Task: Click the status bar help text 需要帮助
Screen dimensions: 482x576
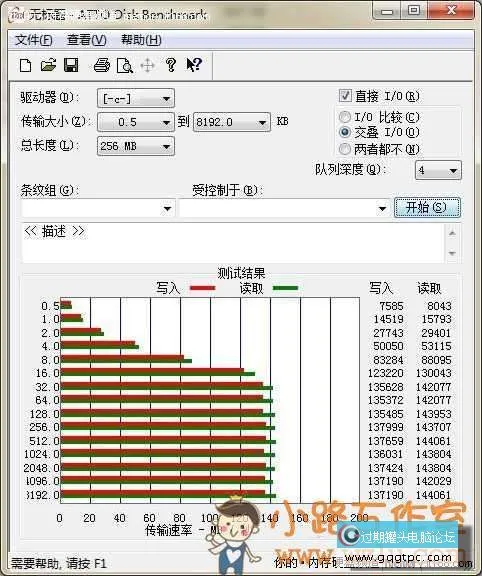Action: pos(59,563)
